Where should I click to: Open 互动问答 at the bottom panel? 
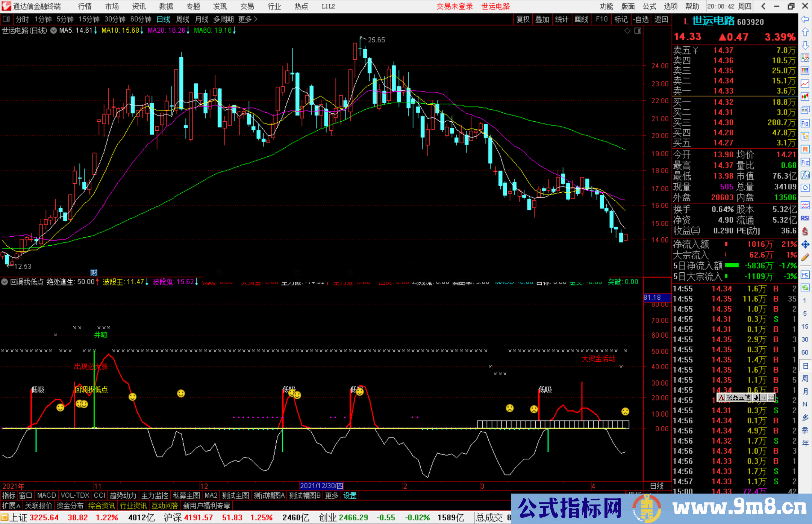tap(165, 506)
